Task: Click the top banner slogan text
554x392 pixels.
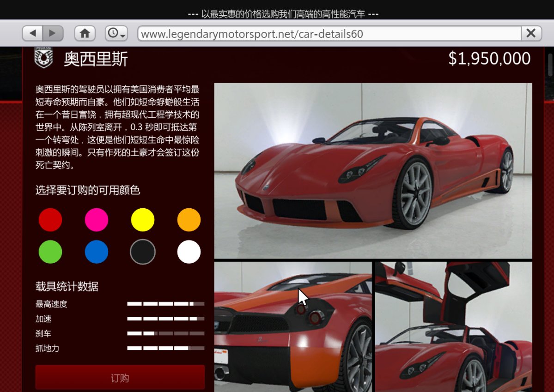Action: pyautogui.click(x=283, y=14)
